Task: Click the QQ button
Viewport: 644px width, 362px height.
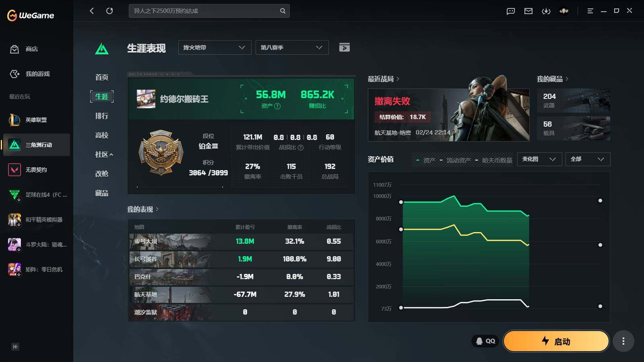Action: click(x=485, y=341)
